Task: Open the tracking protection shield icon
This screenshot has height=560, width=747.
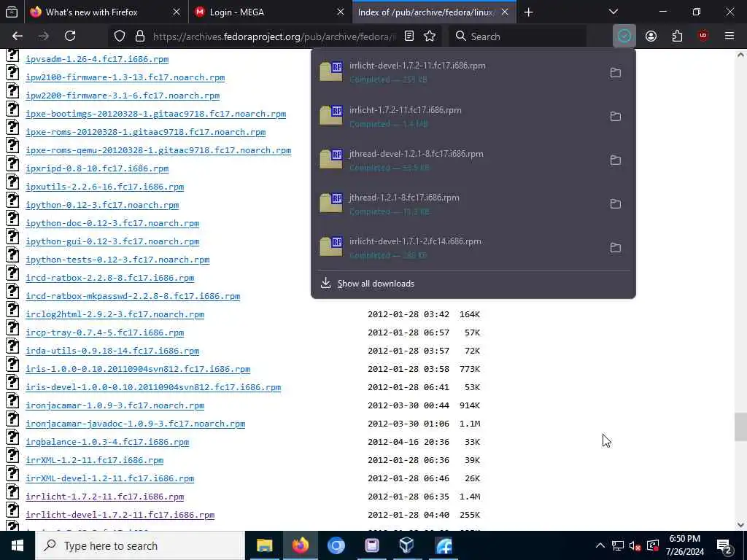Action: (x=120, y=36)
